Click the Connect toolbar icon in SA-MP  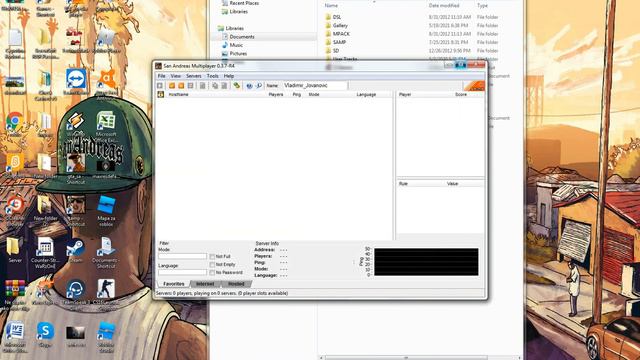click(x=160, y=86)
